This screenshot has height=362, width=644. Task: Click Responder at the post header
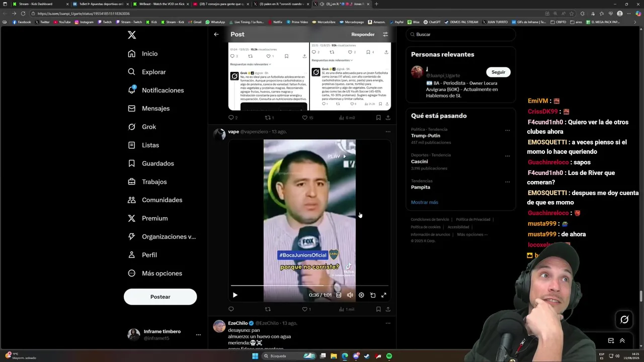(x=363, y=34)
